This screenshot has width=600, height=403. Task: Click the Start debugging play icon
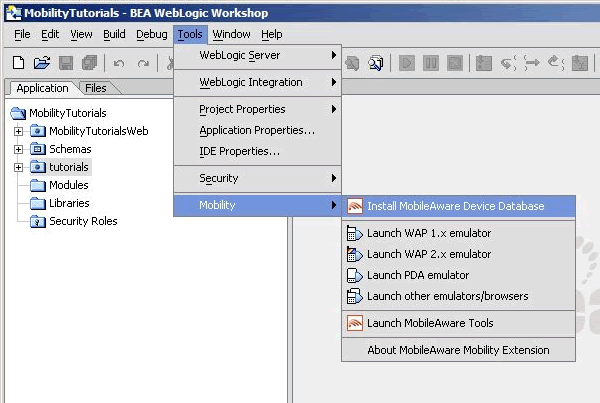point(407,63)
